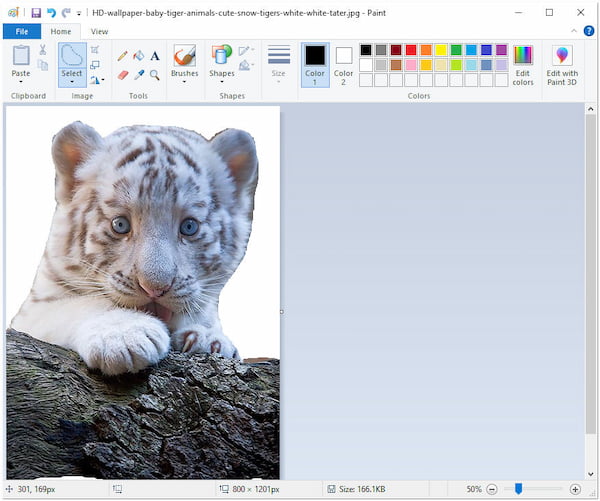Select the Eraser tool

(122, 75)
